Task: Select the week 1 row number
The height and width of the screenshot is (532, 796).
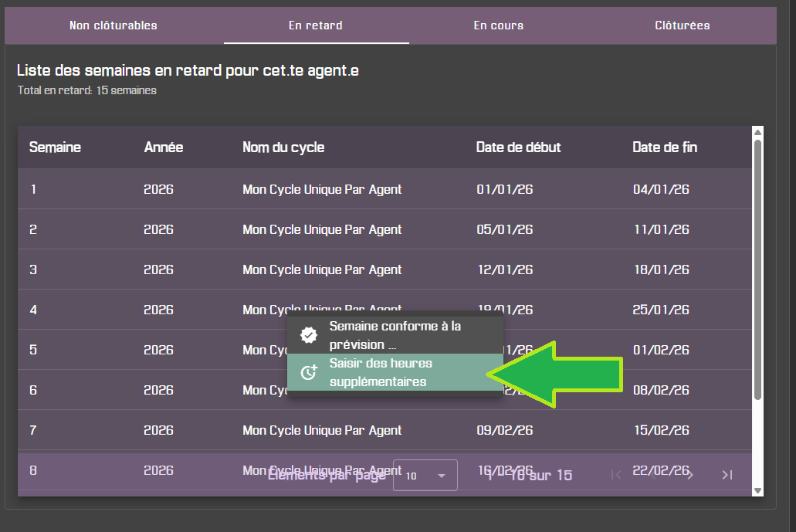Action: tap(33, 189)
